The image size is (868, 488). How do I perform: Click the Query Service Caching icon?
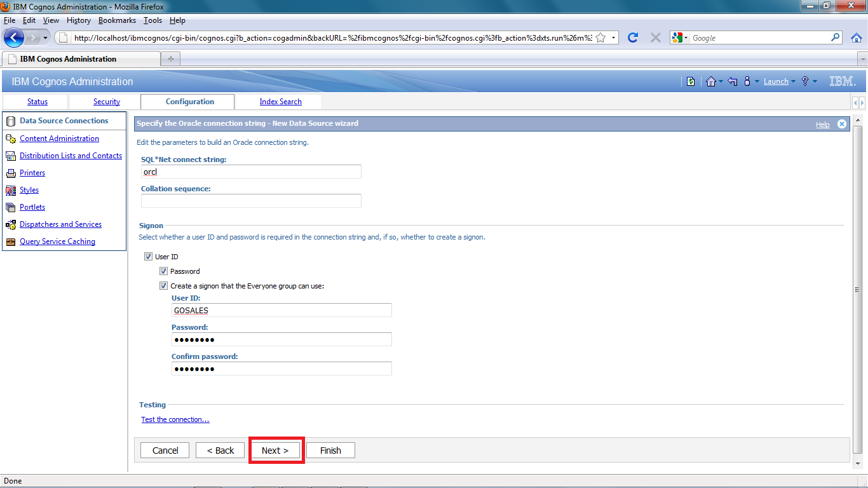click(x=10, y=241)
